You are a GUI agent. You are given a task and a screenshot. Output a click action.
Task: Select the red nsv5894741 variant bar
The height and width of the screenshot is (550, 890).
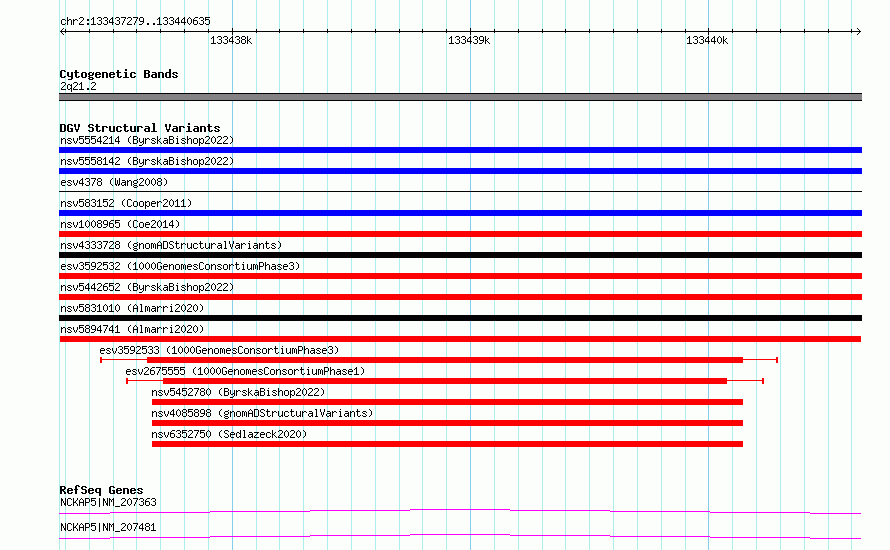(460, 339)
